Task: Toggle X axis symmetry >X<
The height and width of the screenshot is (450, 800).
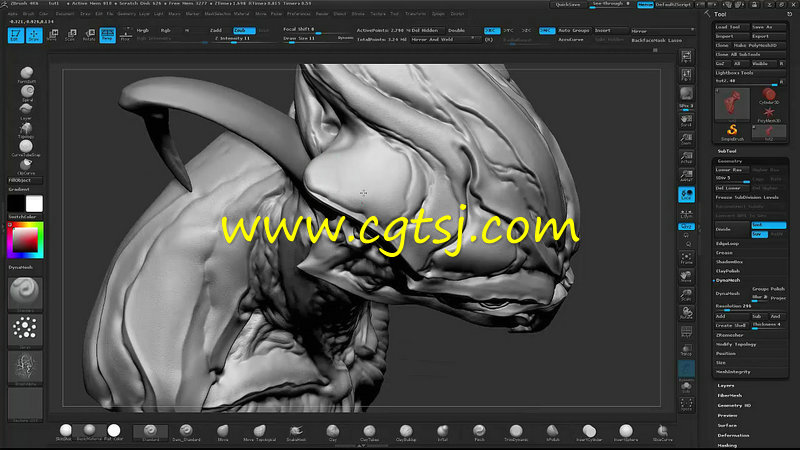Action: (x=491, y=31)
